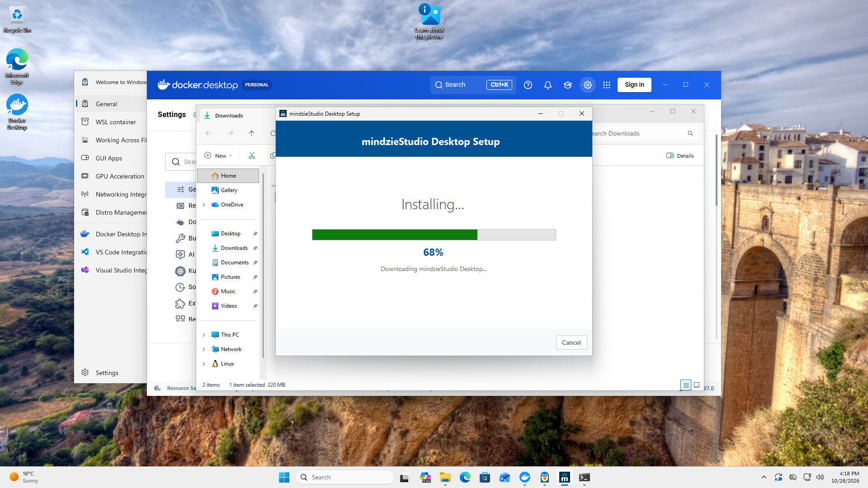Click Docker Desktop search box
This screenshot has width=868, height=488.
[x=473, y=85]
